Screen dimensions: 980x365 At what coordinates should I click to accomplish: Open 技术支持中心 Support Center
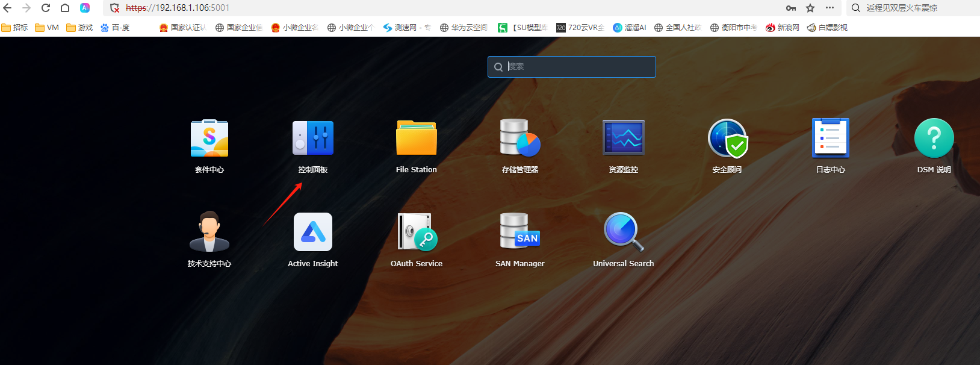pos(209,232)
